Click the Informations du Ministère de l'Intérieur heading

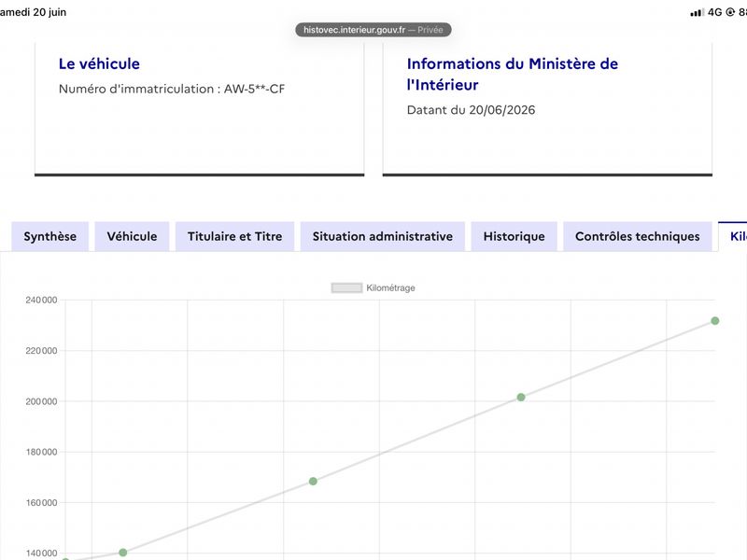(512, 75)
